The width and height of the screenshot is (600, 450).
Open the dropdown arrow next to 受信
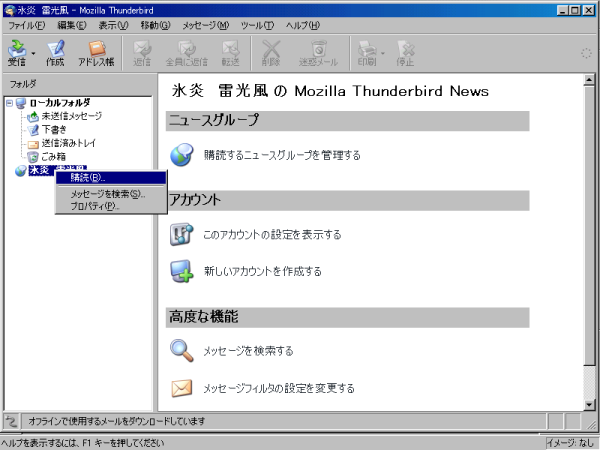(33, 53)
